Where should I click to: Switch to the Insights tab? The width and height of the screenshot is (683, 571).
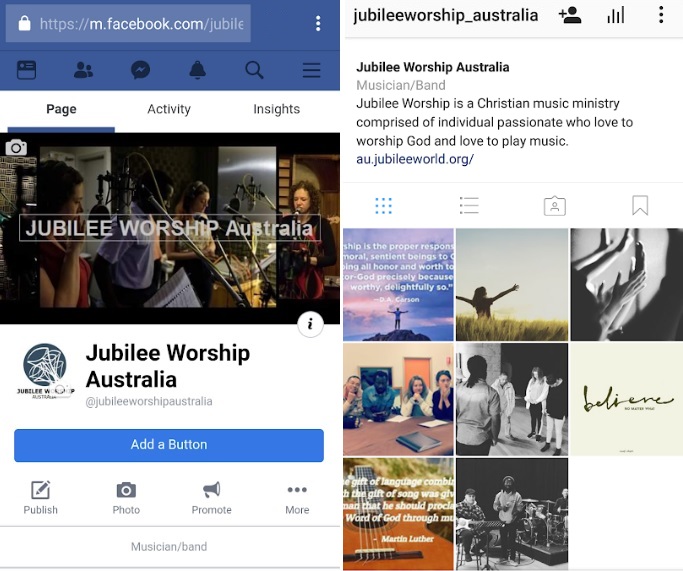point(277,109)
